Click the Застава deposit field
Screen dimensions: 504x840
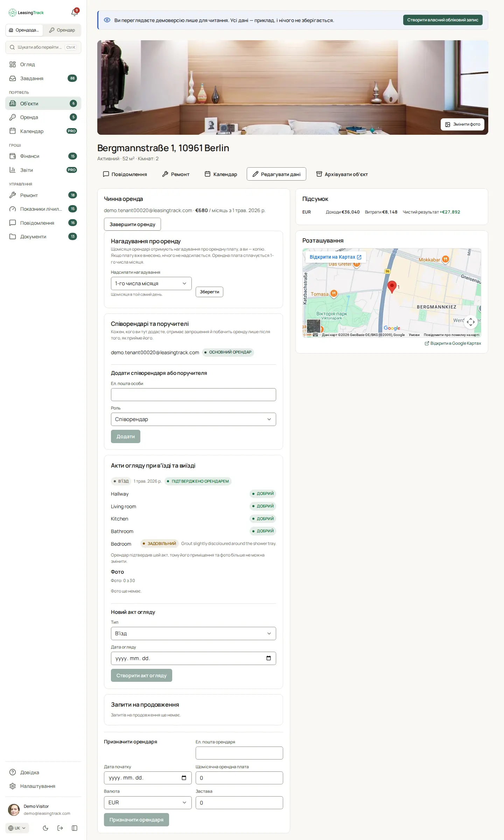click(239, 803)
